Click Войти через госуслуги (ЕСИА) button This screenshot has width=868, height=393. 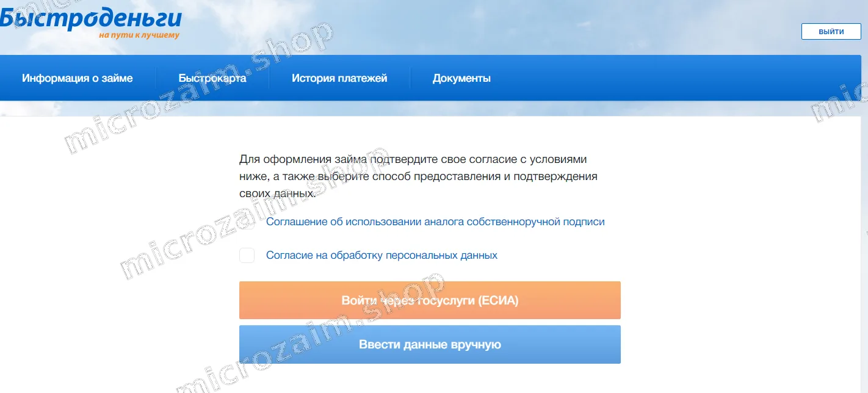(x=430, y=300)
